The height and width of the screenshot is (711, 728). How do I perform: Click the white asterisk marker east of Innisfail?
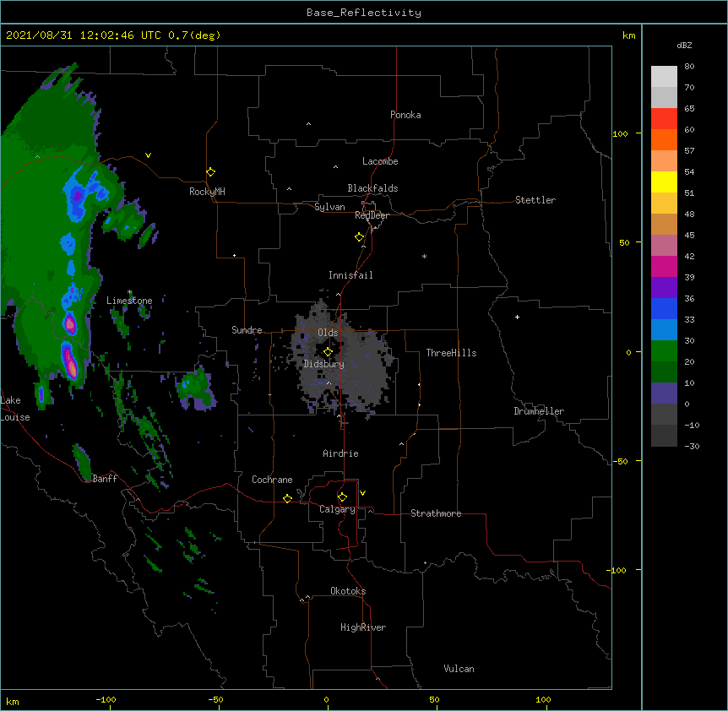click(x=424, y=256)
